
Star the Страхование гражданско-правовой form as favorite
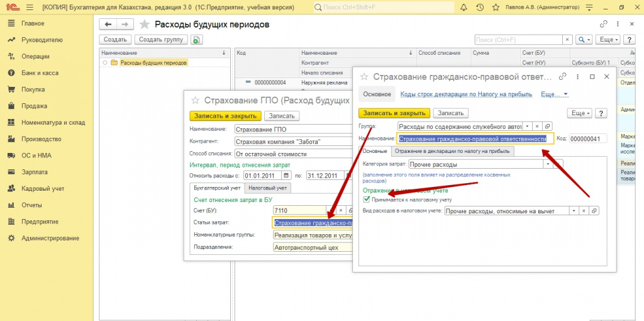pos(364,76)
